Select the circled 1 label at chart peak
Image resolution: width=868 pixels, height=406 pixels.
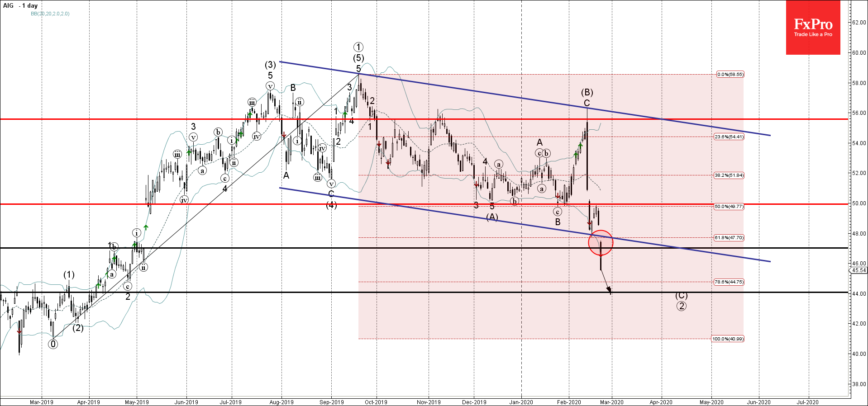pyautogui.click(x=358, y=47)
